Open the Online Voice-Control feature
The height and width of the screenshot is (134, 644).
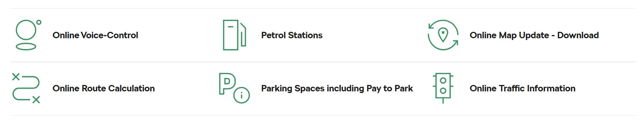[95, 35]
